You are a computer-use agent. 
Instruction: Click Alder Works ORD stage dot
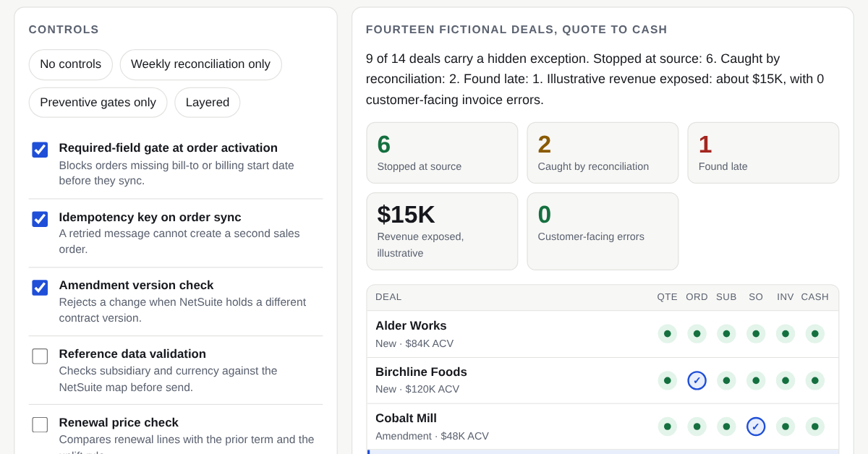tap(697, 334)
